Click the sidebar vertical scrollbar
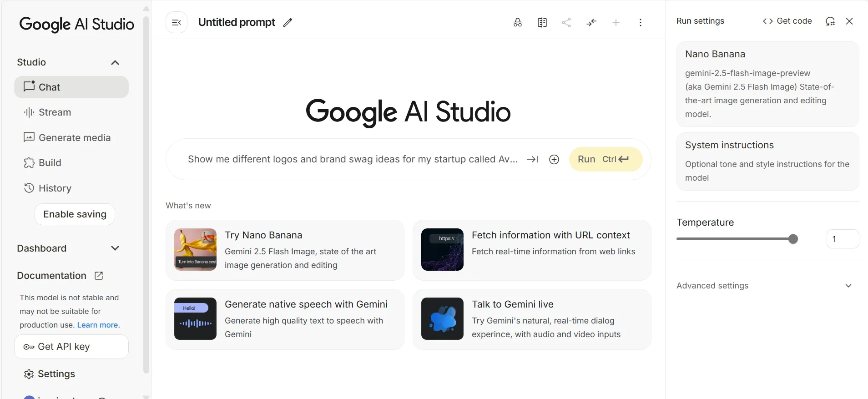 [x=146, y=195]
